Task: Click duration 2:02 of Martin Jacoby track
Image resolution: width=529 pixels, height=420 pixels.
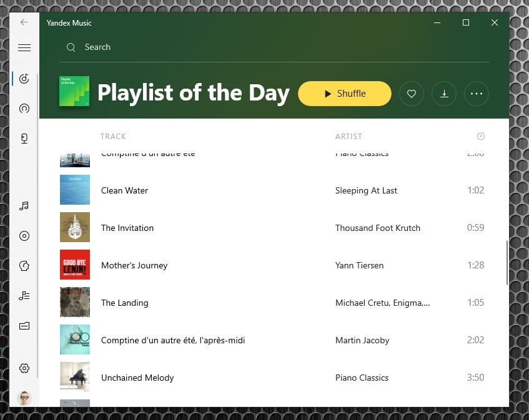Action: click(x=475, y=339)
